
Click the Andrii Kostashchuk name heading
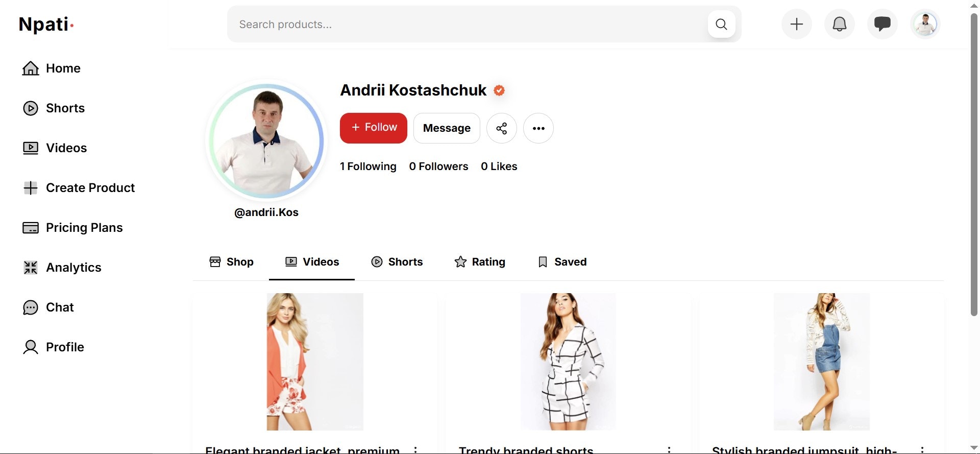pos(413,90)
